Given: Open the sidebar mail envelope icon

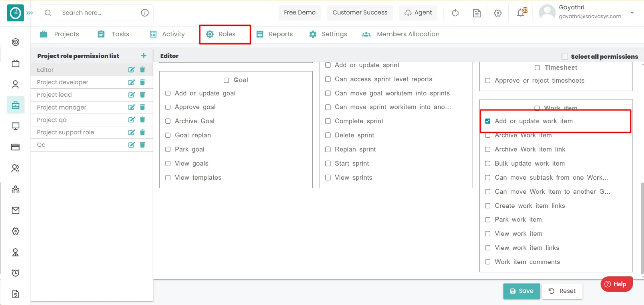Looking at the screenshot, I should [15, 210].
